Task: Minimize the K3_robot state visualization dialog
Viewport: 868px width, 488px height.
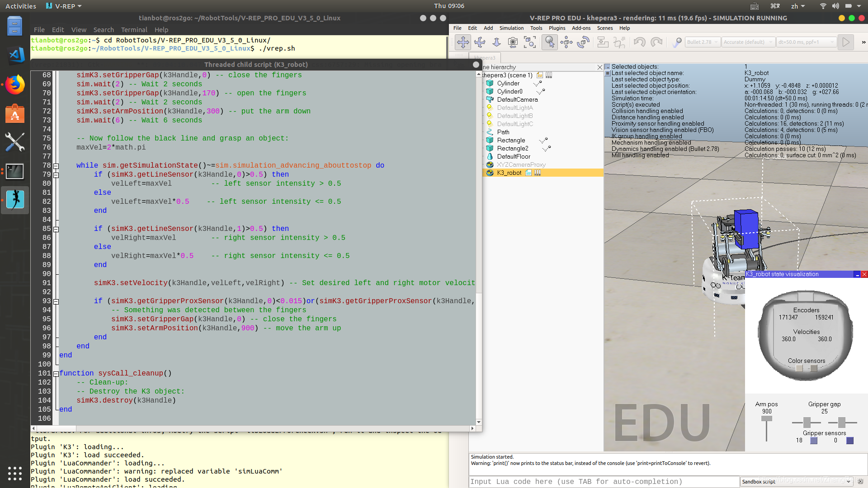Action: 857,274
